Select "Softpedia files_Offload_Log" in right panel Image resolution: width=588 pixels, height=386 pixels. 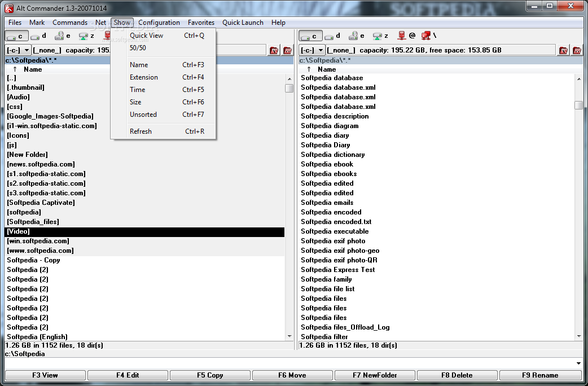437,327
